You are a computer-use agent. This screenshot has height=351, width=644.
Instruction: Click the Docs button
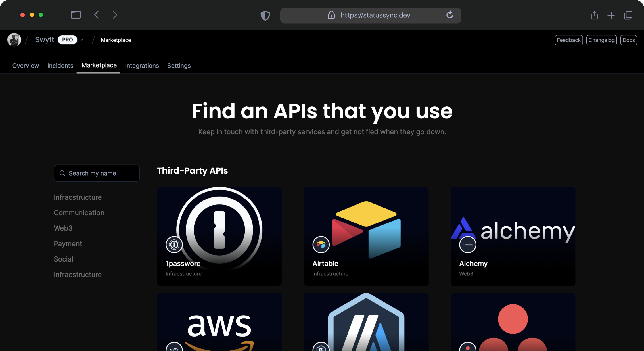[629, 40]
